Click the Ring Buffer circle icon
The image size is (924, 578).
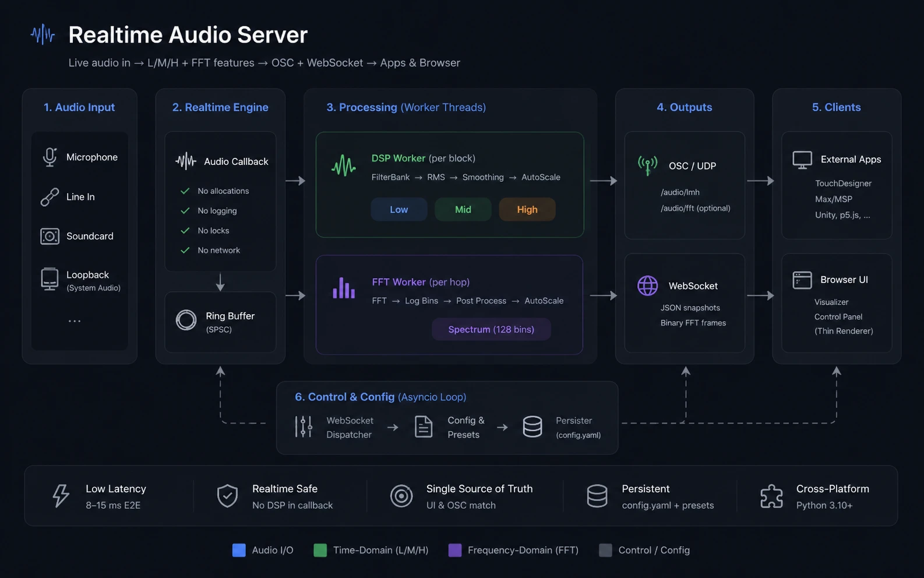click(x=186, y=320)
